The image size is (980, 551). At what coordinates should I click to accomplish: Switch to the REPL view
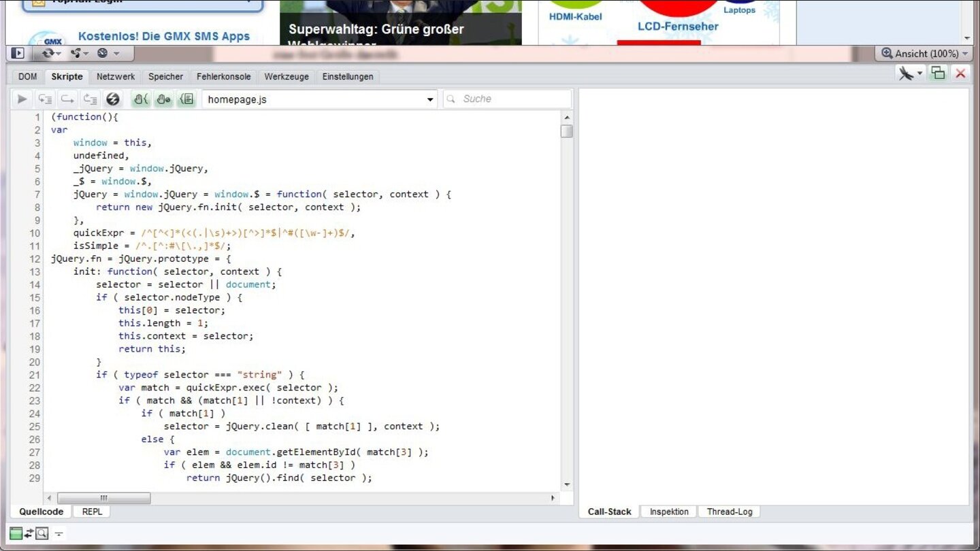click(x=92, y=512)
